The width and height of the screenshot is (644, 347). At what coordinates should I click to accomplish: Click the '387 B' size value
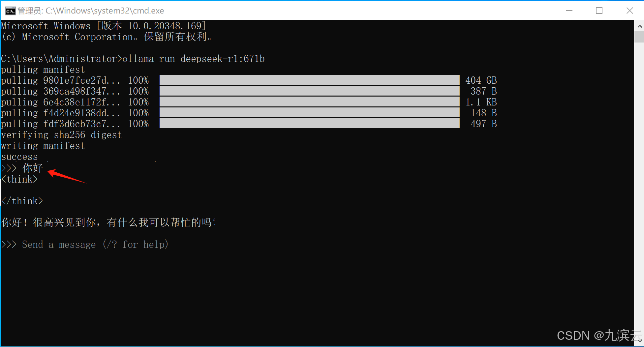[x=484, y=91]
